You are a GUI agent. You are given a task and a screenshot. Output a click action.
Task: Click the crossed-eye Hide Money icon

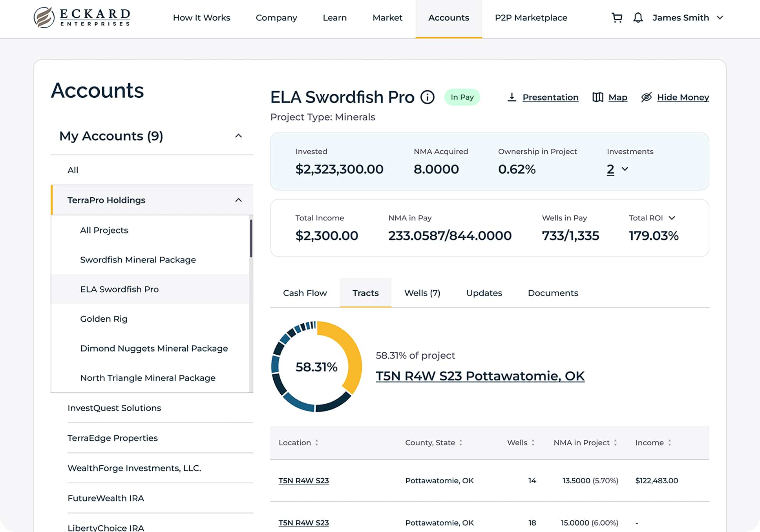pos(646,97)
